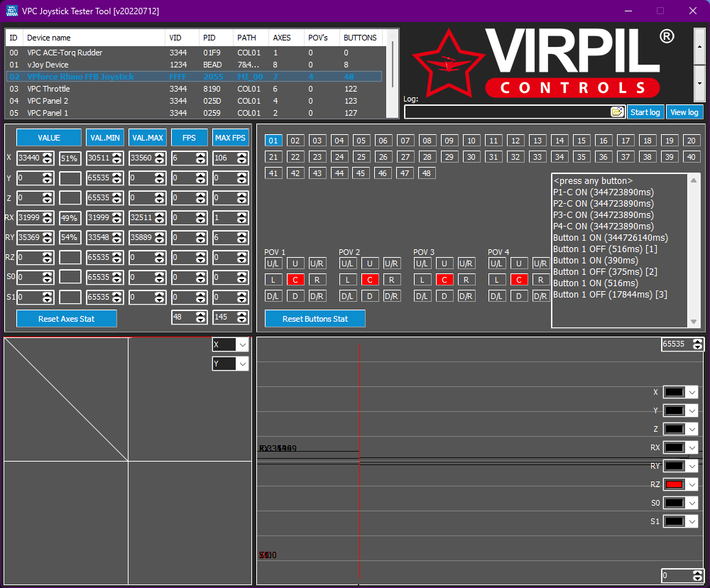This screenshot has height=588, width=710.
Task: Click the device list vertical scrollbar
Action: 393,72
